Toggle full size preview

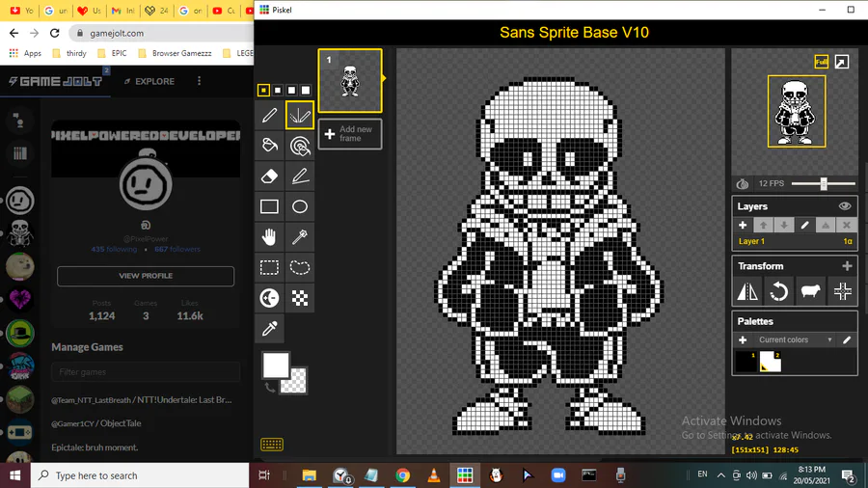tap(821, 62)
